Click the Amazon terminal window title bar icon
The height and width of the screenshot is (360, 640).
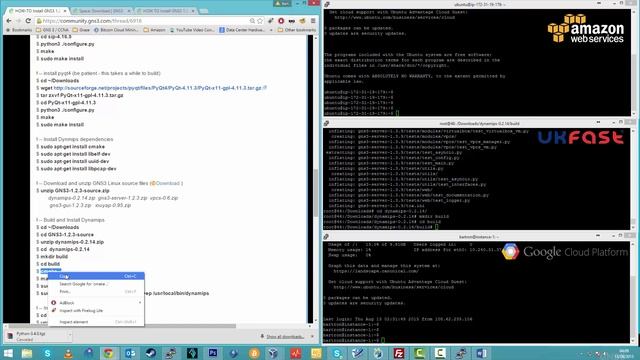(x=327, y=4)
